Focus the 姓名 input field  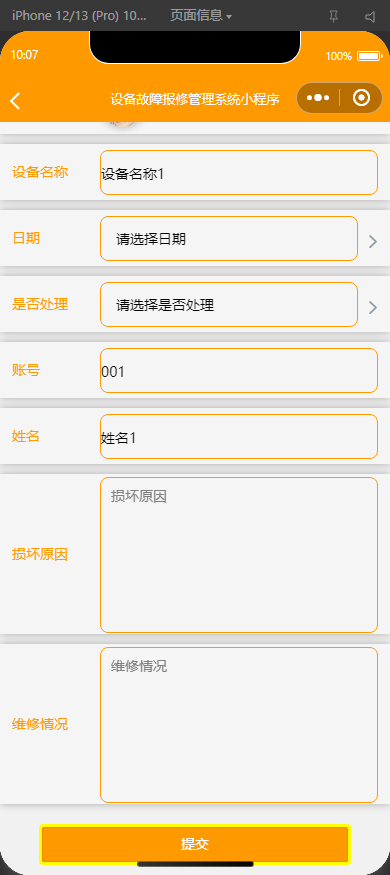(x=239, y=436)
